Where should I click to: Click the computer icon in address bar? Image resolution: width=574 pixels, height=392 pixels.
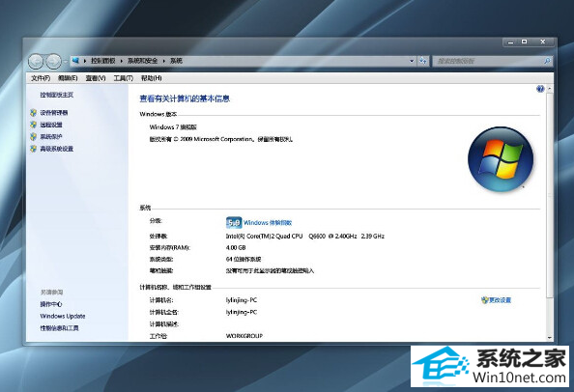click(75, 60)
